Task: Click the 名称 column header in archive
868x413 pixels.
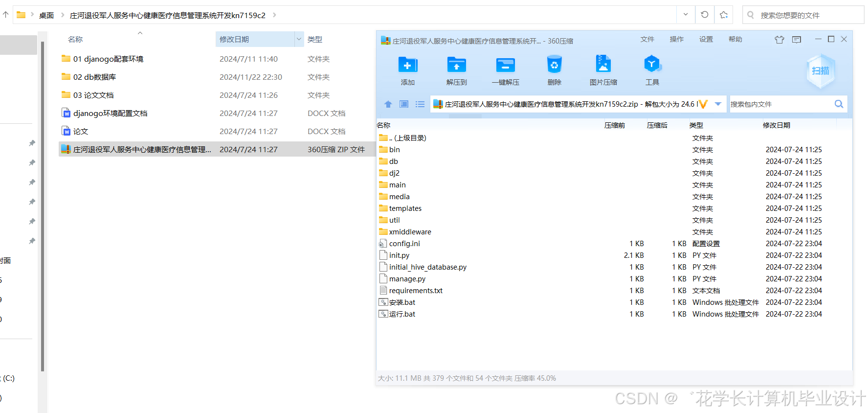Action: pyautogui.click(x=384, y=125)
